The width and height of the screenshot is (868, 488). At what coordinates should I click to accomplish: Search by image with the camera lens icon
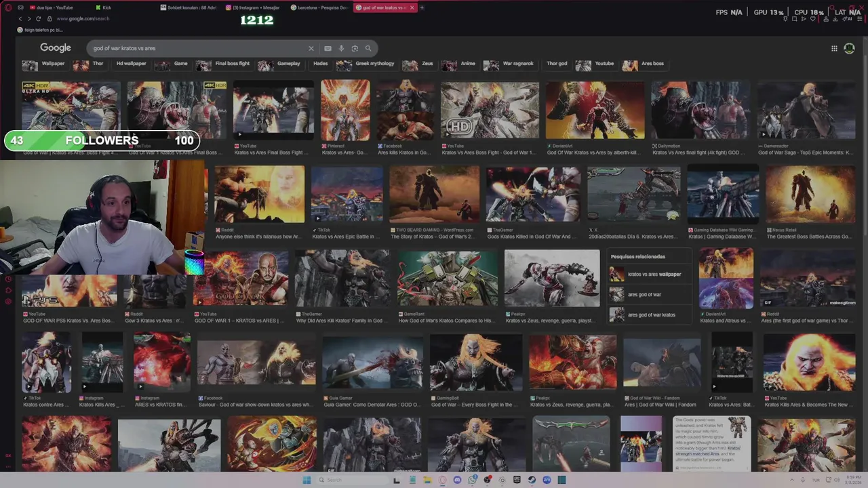tap(355, 48)
